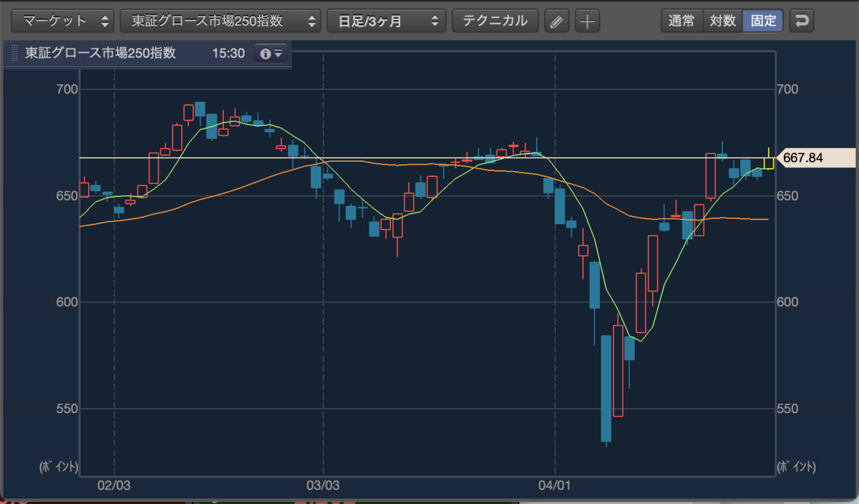
Task: Click the latest yellow candlestick
Action: click(768, 163)
